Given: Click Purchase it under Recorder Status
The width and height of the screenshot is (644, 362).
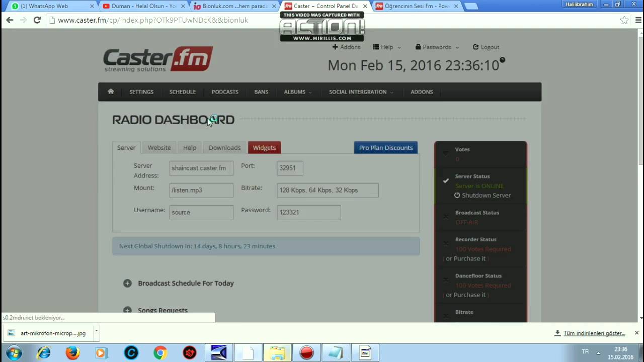Looking at the screenshot, I should [469, 258].
